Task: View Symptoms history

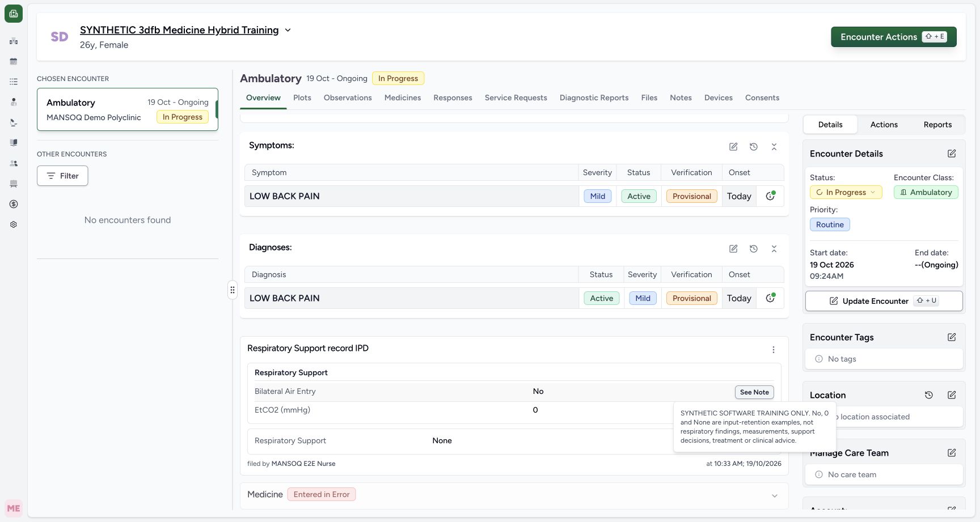Action: point(754,147)
